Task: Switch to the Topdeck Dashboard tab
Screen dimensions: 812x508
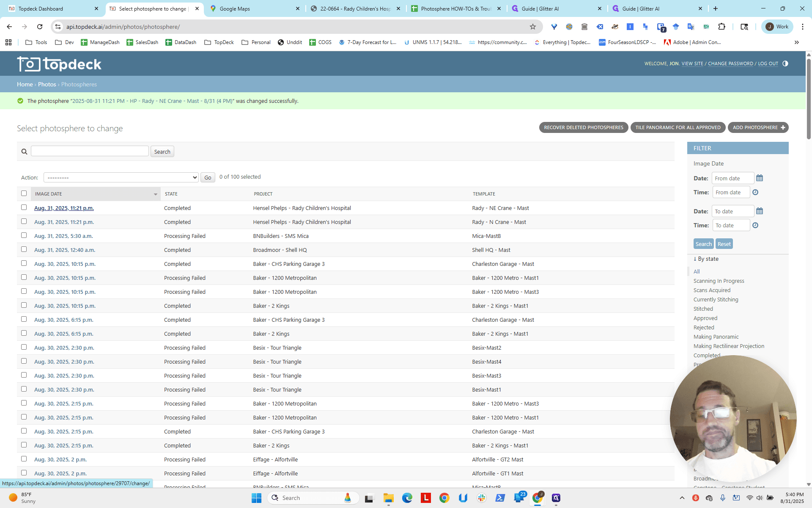Action: [53, 8]
